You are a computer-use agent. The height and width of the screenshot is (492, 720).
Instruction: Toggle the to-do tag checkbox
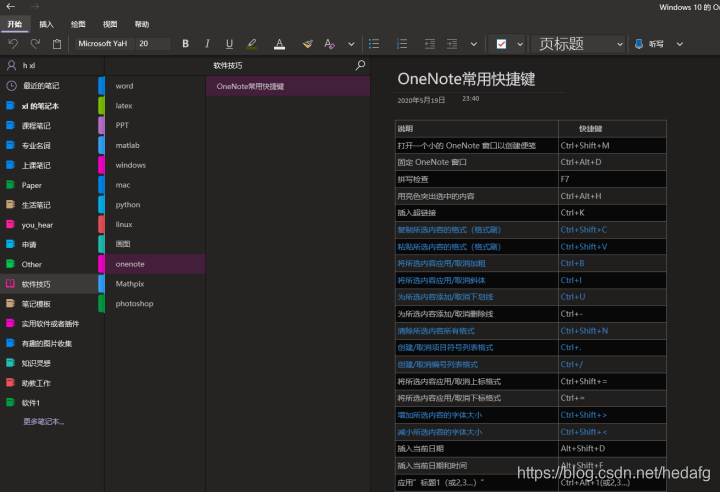(x=501, y=44)
